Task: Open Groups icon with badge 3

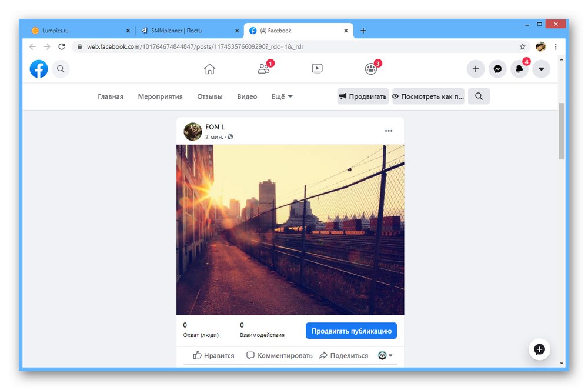Action: (371, 69)
